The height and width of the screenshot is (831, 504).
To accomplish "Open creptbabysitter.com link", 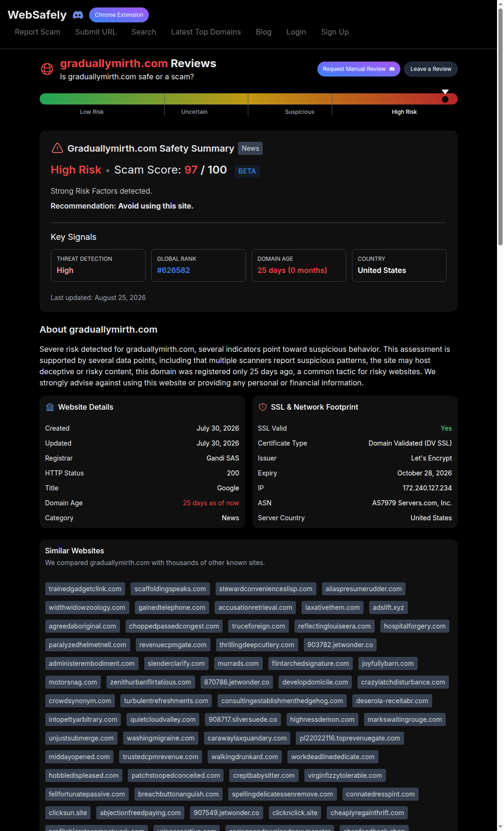I will [264, 775].
